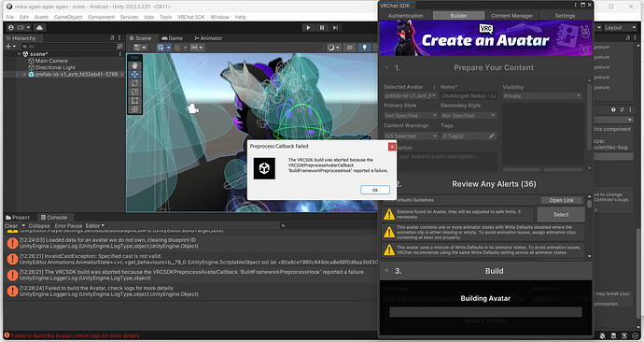
Task: Collapse Prepare Your Content section
Action: pyautogui.click(x=386, y=67)
